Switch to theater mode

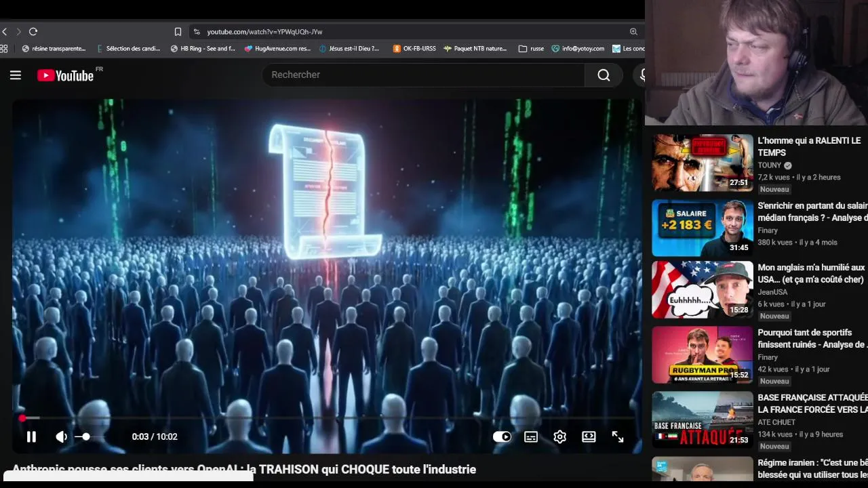click(x=589, y=437)
